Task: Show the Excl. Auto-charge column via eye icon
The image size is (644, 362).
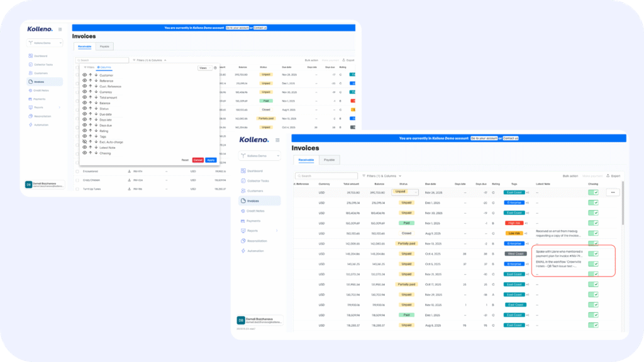Action: click(x=84, y=142)
